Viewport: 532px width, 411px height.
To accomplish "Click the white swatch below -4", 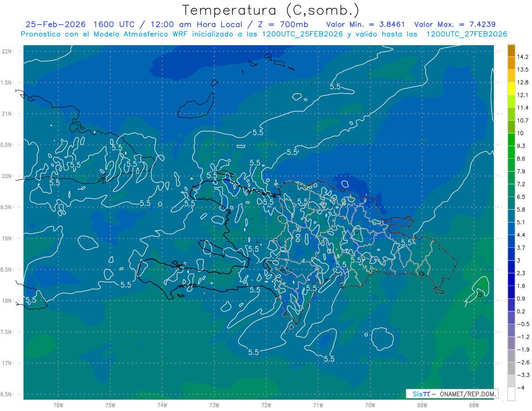I will (x=511, y=394).
